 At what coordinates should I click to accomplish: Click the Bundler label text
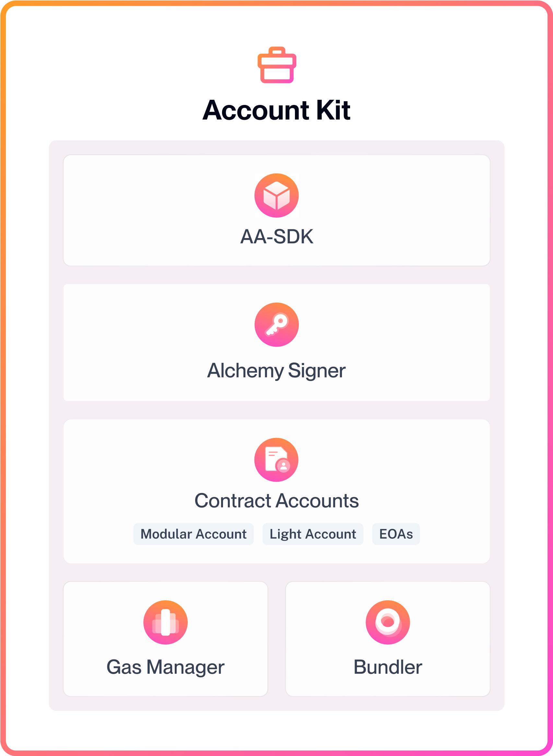[388, 667]
